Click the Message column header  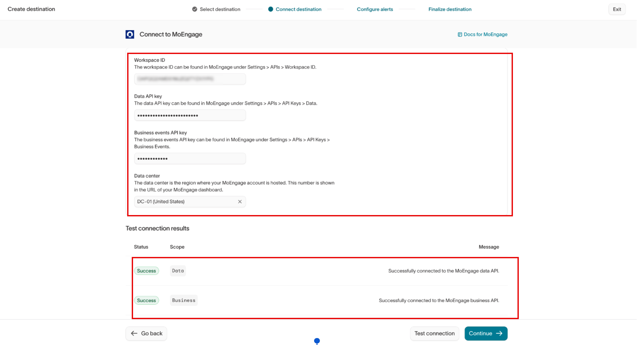pyautogui.click(x=489, y=247)
